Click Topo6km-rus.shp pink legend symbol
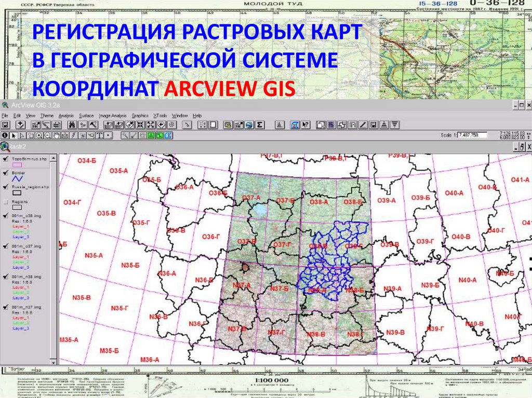Viewport: 532px width, 398px height. point(17,165)
